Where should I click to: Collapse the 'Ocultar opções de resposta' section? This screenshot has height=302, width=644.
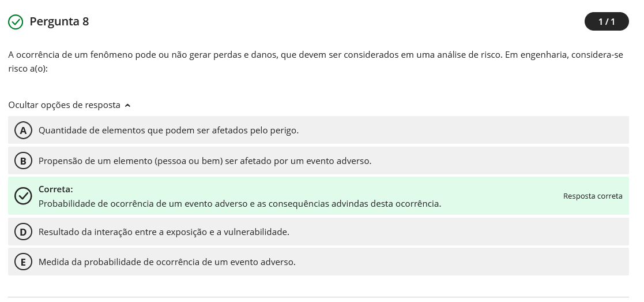[64, 105]
